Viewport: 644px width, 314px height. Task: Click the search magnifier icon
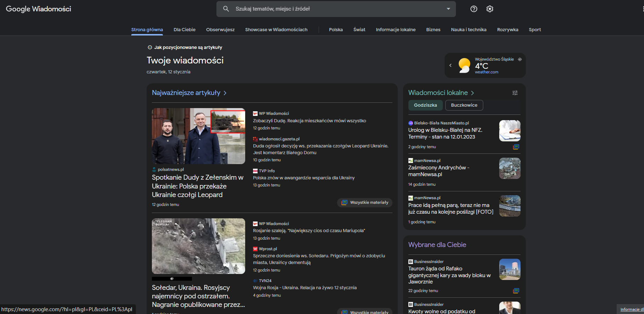[x=226, y=9]
